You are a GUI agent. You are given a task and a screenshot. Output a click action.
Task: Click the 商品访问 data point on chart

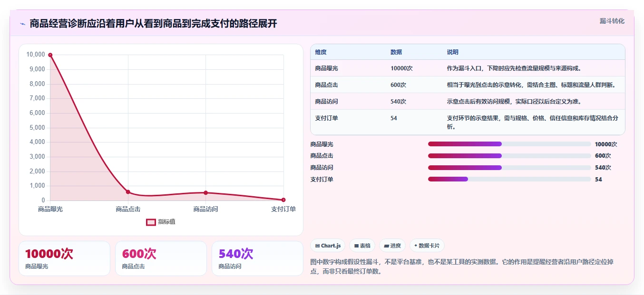(205, 193)
